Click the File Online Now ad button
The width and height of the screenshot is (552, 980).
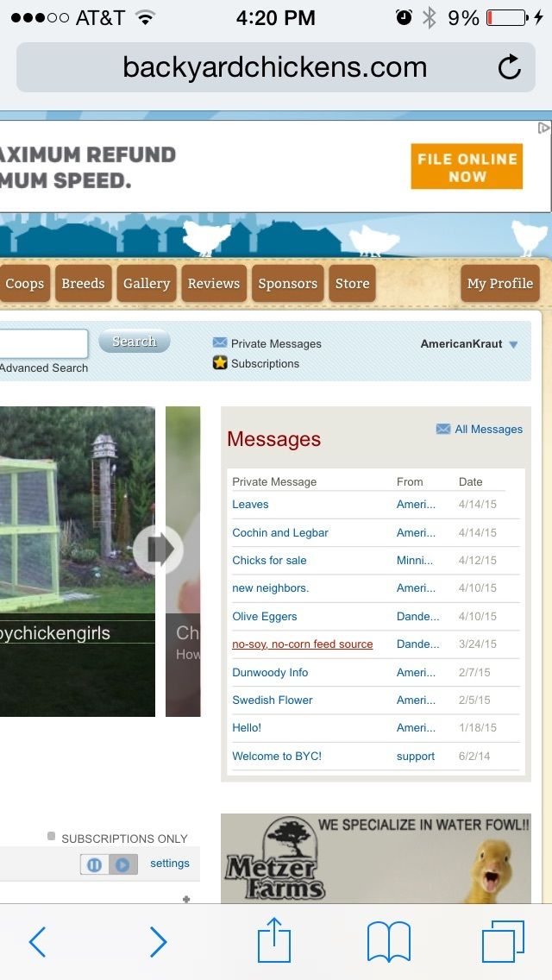tap(467, 166)
